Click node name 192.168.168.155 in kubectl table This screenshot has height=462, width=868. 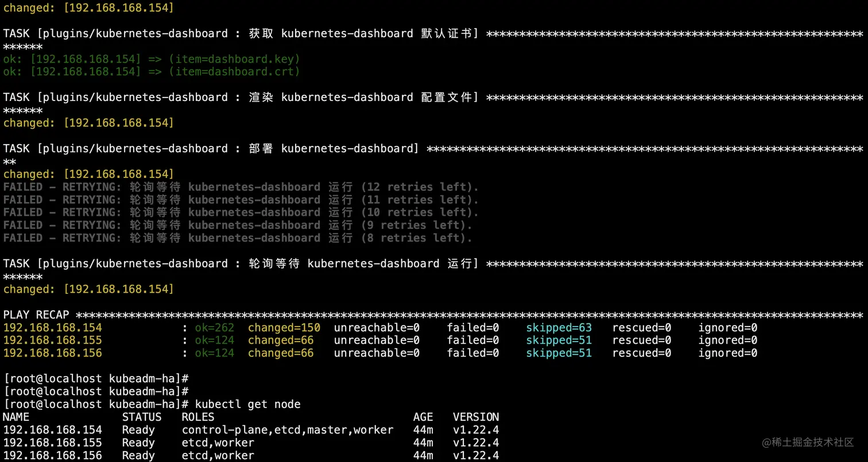coord(53,442)
